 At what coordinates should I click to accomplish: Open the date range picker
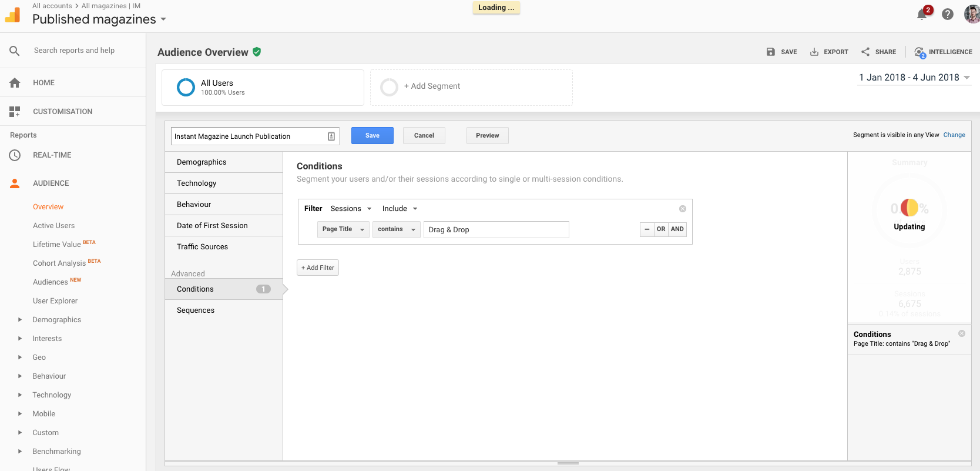coord(914,78)
